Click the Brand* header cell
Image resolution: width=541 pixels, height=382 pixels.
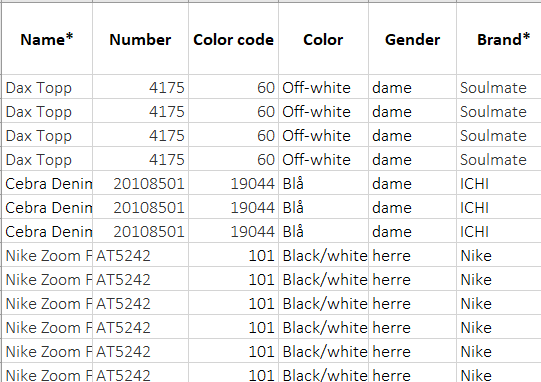click(499, 39)
